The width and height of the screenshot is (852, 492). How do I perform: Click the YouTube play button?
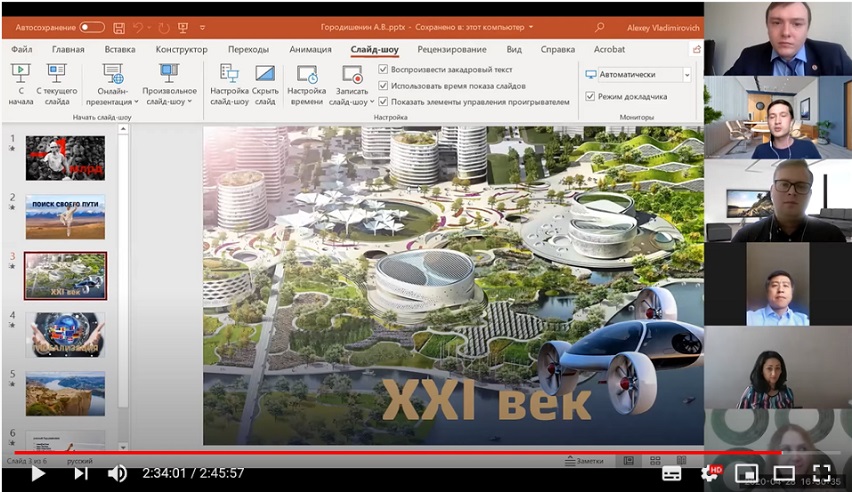point(38,473)
